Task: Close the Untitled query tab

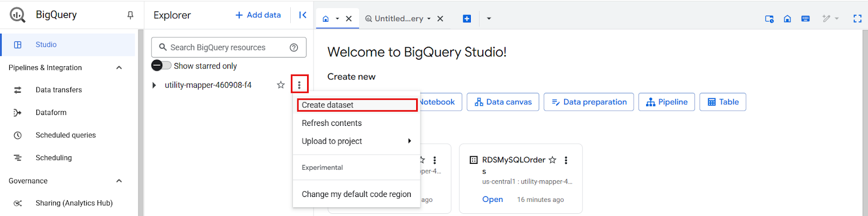Action: click(441, 18)
